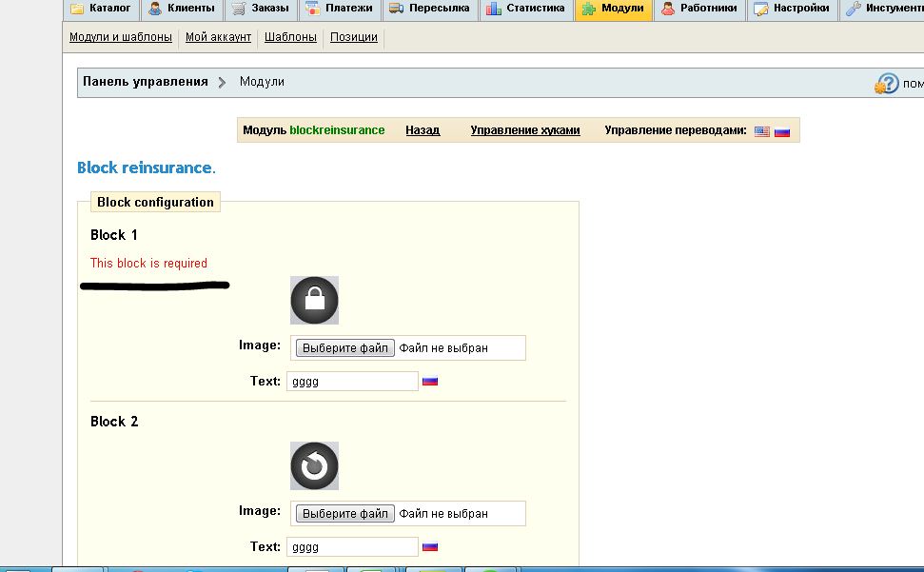The height and width of the screenshot is (572, 924).
Task: Open the Позиции submenu link
Action: [354, 37]
